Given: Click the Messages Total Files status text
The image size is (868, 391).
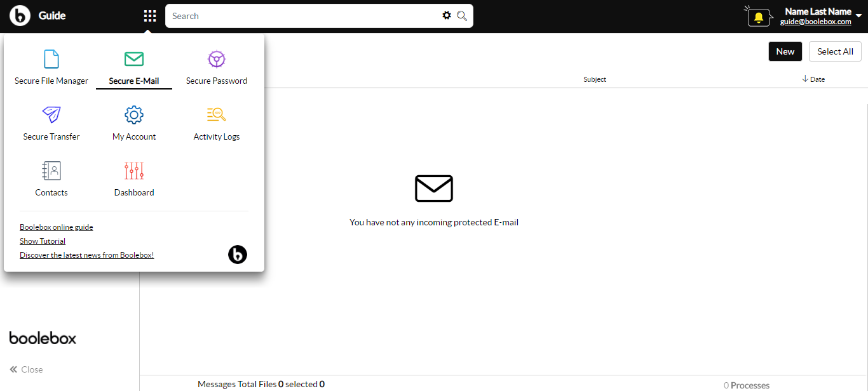Looking at the screenshot, I should pyautogui.click(x=261, y=384).
